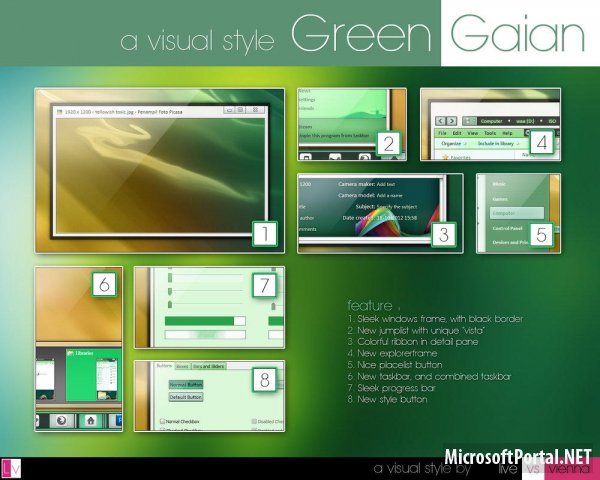The width and height of the screenshot is (600, 480).
Task: Click the Back arrow in the explorer preview
Action: coord(441,121)
